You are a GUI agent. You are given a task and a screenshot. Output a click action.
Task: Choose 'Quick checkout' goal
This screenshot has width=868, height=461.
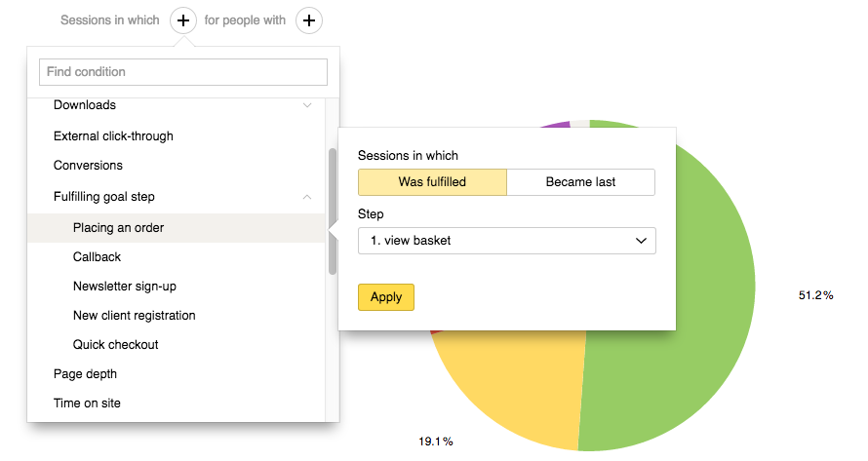(x=115, y=345)
